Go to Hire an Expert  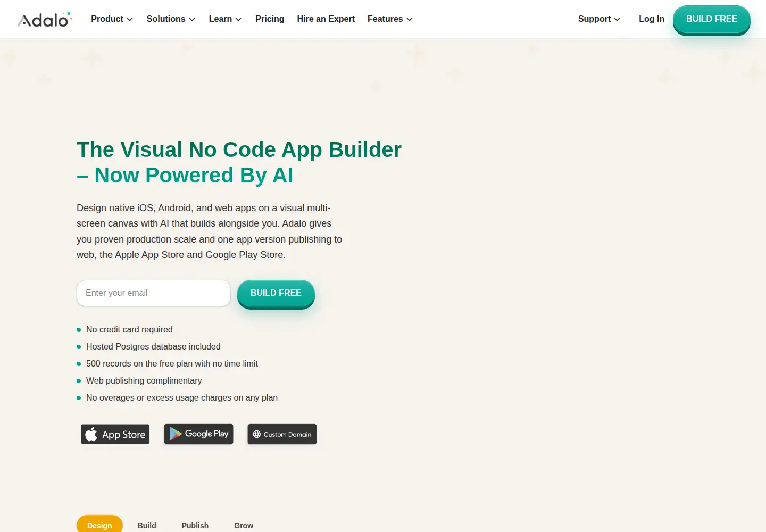(326, 19)
